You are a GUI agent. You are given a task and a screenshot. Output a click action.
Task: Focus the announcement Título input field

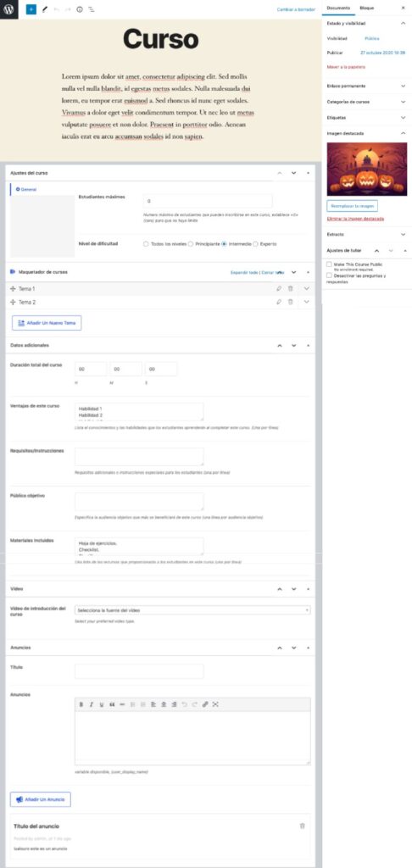(x=139, y=671)
